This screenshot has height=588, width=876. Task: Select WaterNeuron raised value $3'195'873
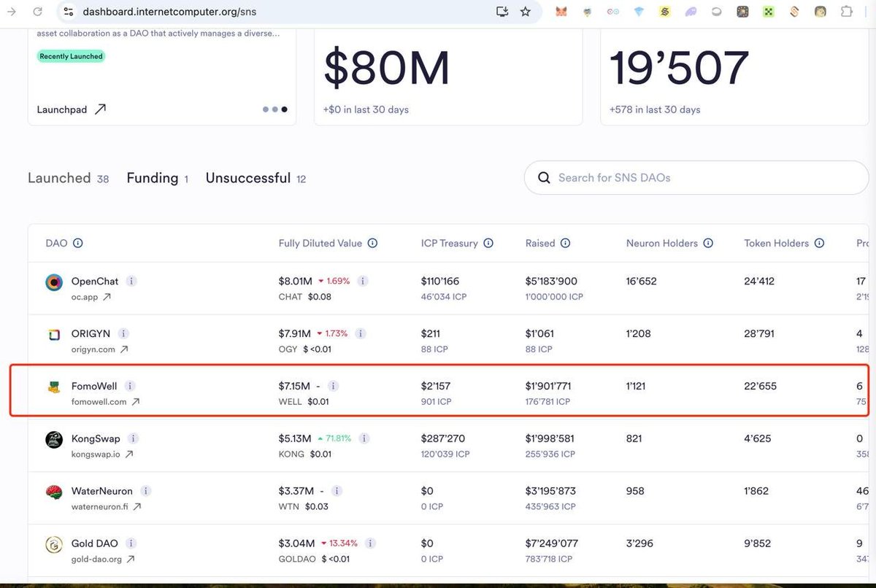click(551, 491)
